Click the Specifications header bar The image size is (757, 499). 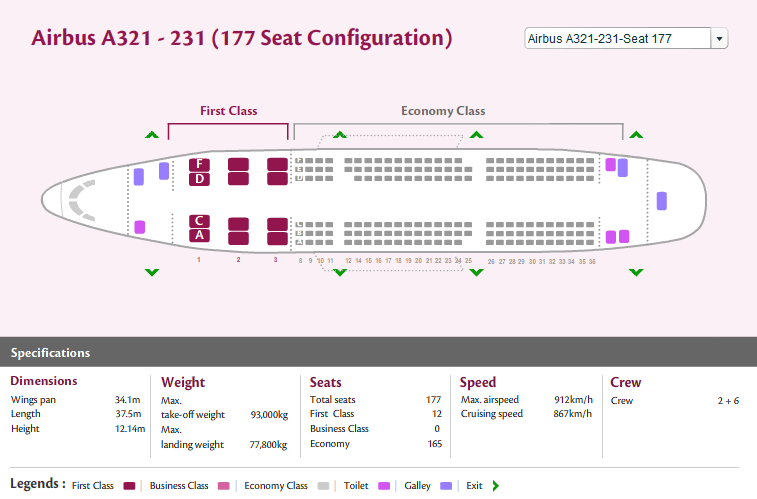click(x=378, y=352)
